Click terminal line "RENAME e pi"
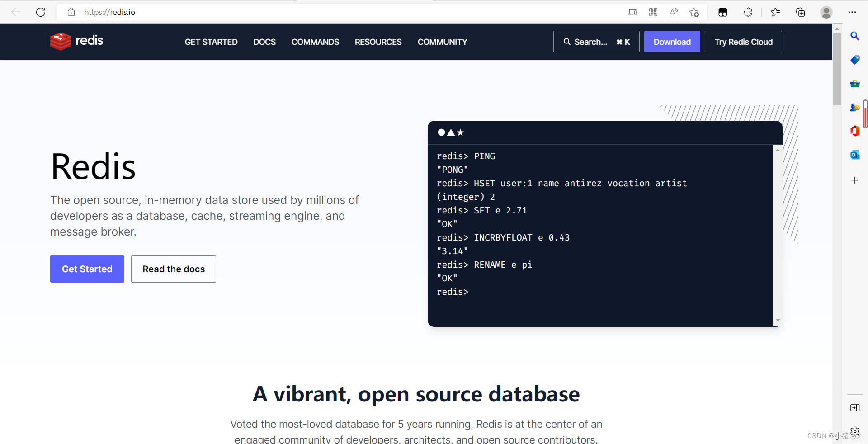This screenshot has height=444, width=868. (484, 265)
